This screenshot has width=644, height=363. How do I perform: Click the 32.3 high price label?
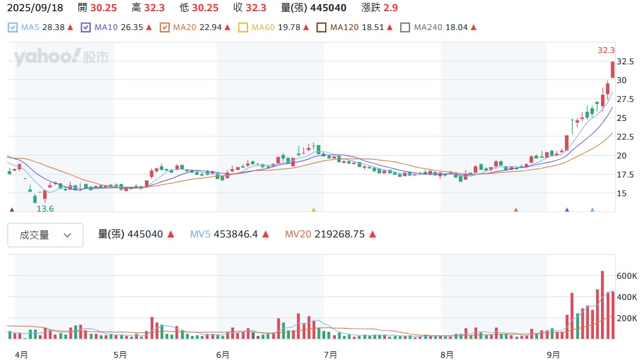point(606,51)
